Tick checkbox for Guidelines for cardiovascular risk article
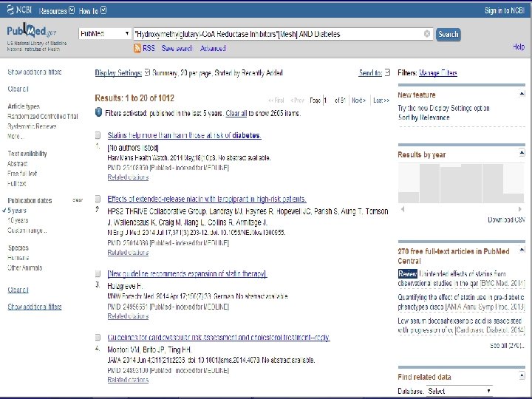The image size is (532, 399). (x=98, y=337)
